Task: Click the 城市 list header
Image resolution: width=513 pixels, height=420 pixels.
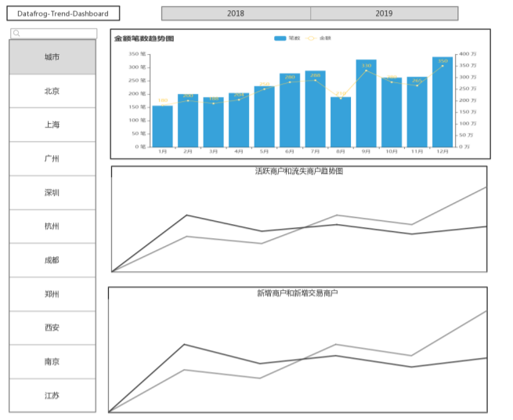Action: pyautogui.click(x=52, y=57)
